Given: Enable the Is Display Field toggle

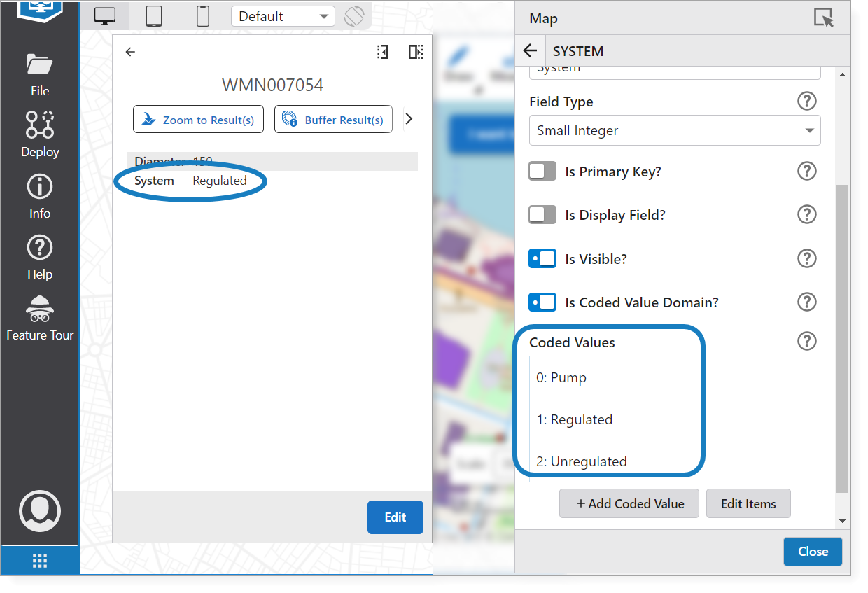Looking at the screenshot, I should 542,215.
